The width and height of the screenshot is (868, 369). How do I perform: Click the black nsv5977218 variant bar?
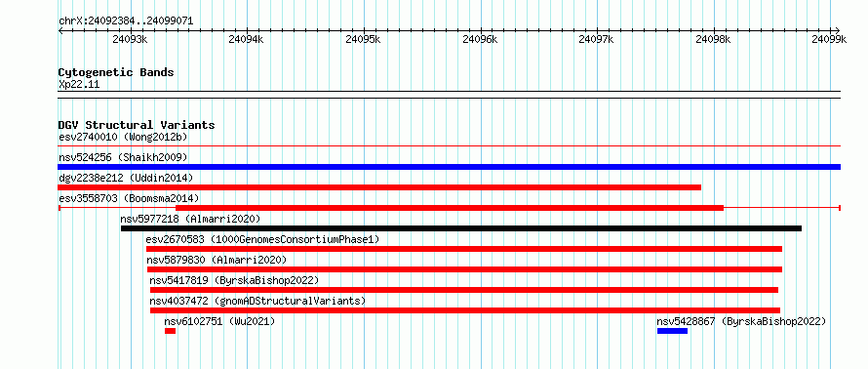coord(461,228)
